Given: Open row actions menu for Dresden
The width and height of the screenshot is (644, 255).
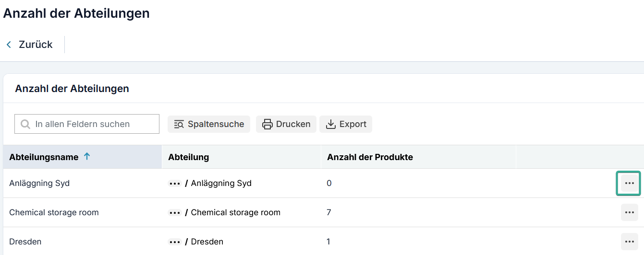Looking at the screenshot, I should [629, 242].
